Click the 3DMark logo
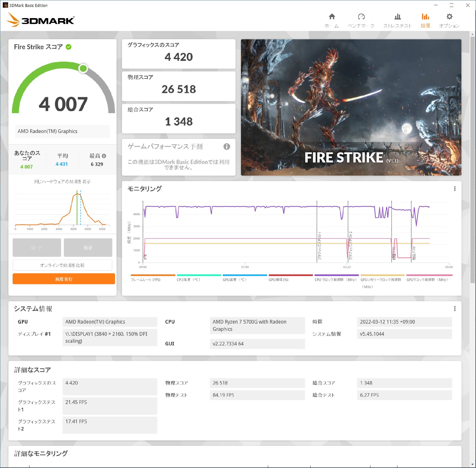This screenshot has width=476, height=468. click(x=40, y=20)
